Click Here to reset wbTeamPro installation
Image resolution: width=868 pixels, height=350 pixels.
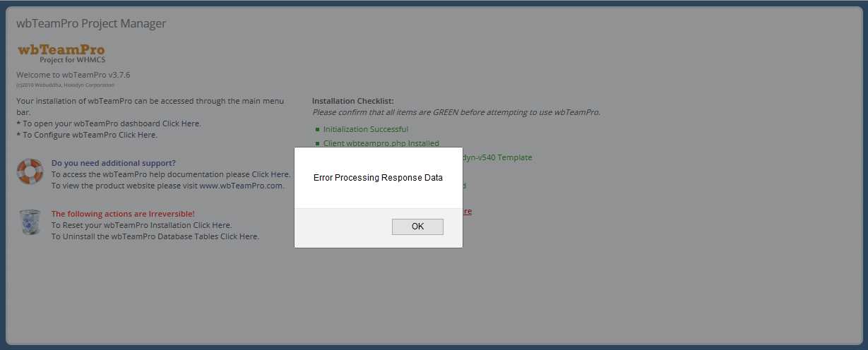[x=212, y=225]
